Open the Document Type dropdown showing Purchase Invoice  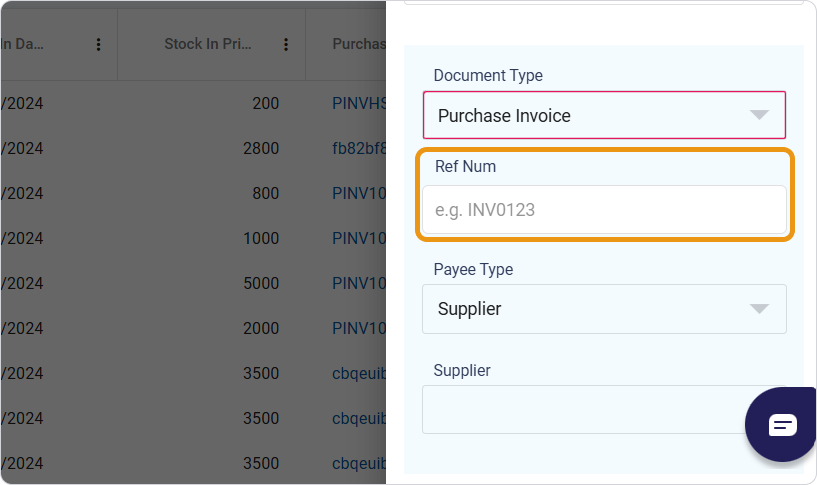604,115
